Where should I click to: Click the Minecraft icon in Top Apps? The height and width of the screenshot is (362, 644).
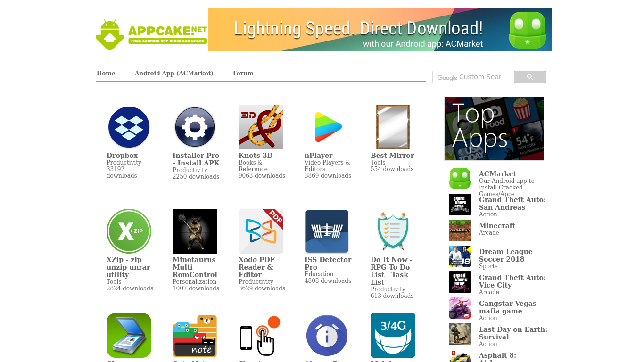460,230
